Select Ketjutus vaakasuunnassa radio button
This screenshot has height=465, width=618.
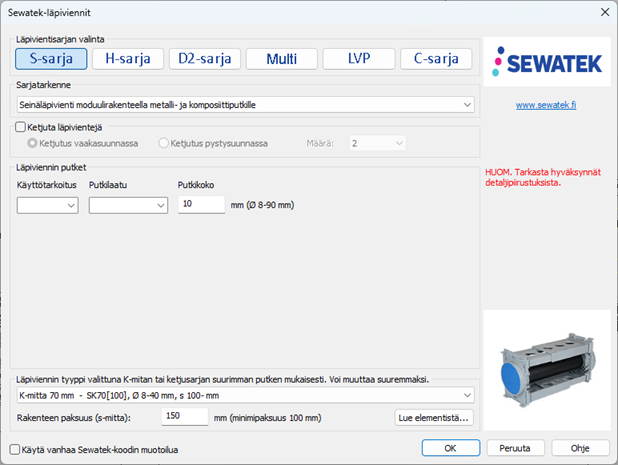click(33, 143)
